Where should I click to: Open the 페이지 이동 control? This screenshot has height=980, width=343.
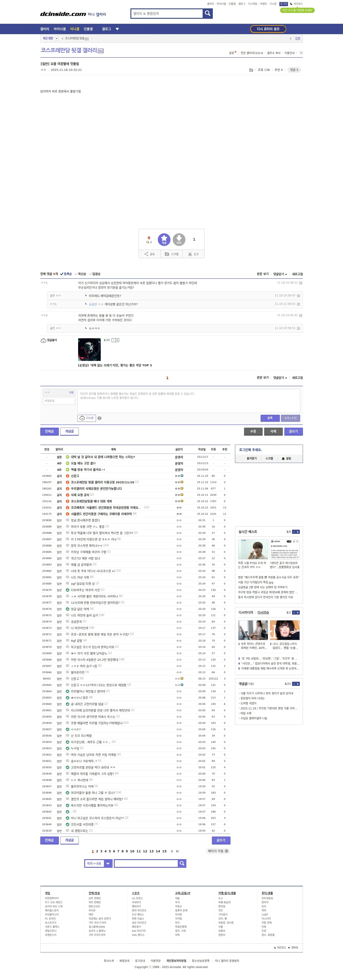218,851
